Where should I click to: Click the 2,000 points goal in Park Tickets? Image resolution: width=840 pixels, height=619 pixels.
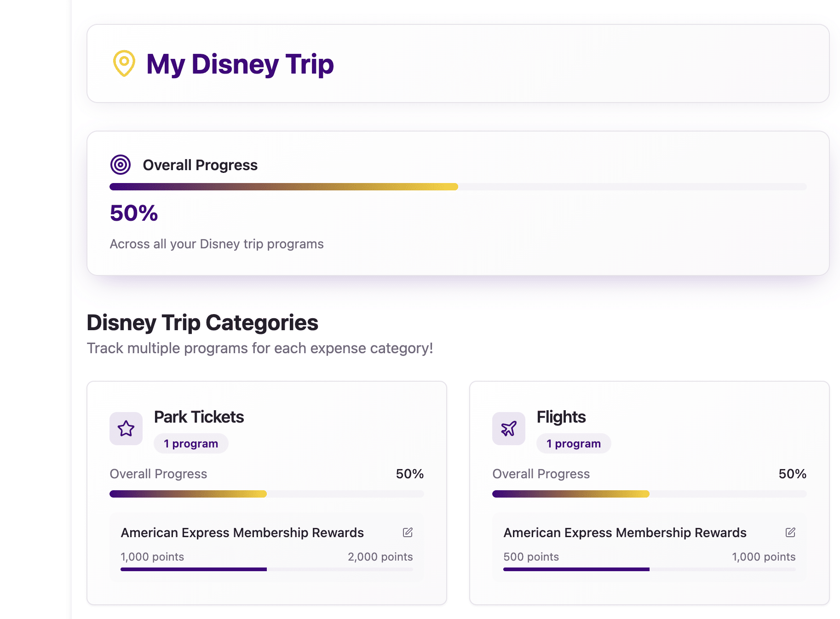click(380, 557)
